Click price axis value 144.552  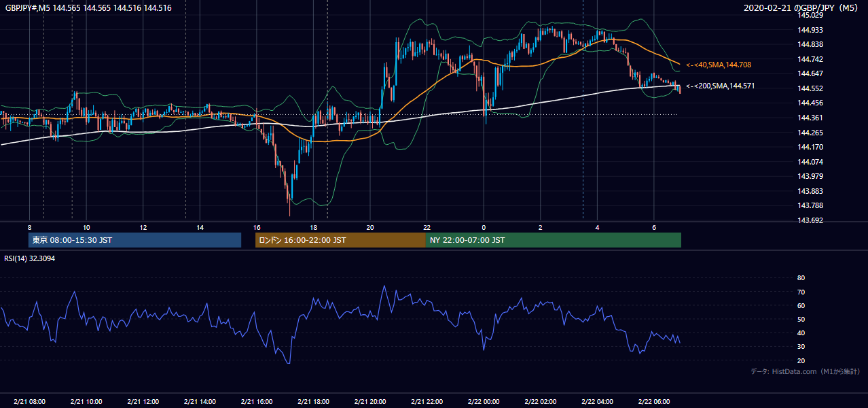tap(810, 88)
